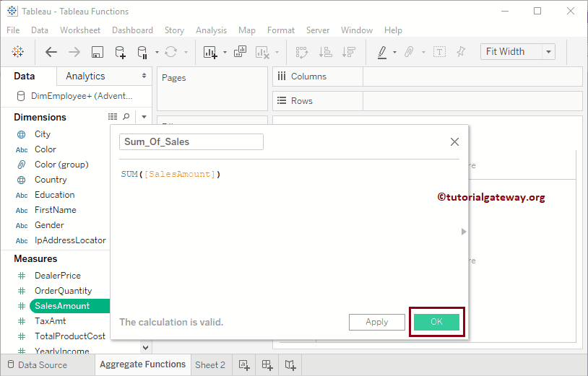Open the Fit Width dropdown
The height and width of the screenshot is (376, 588).
pyautogui.click(x=517, y=52)
